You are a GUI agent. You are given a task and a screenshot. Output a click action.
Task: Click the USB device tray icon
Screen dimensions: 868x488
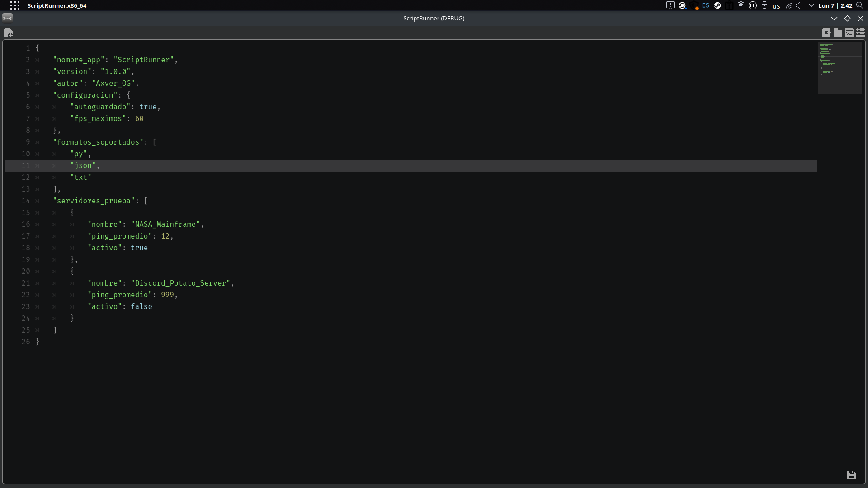coord(764,6)
